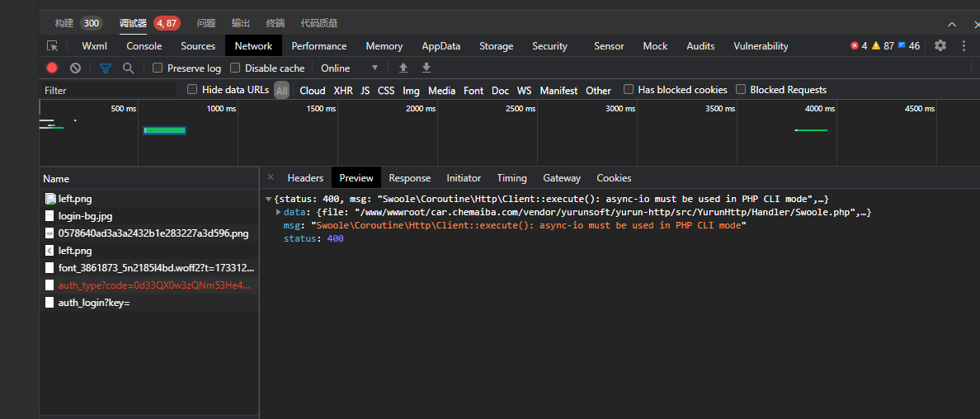The width and height of the screenshot is (980, 419).
Task: Switch to 终端 panel tab
Action: point(275,24)
